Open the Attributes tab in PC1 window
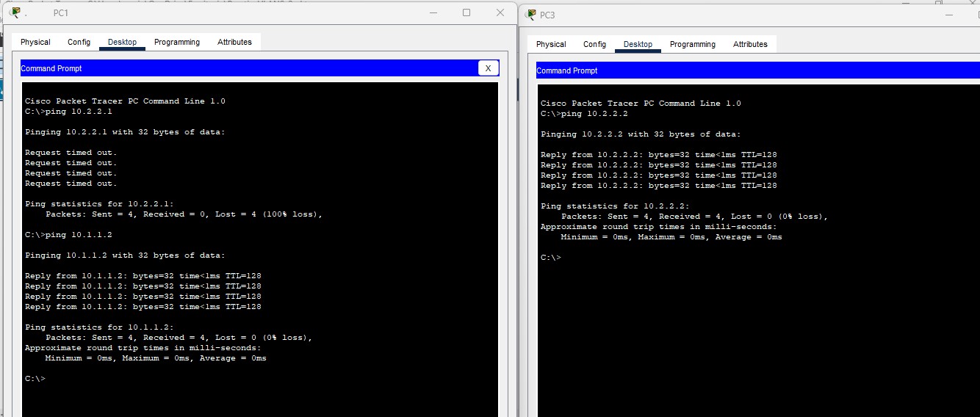 pyautogui.click(x=234, y=42)
